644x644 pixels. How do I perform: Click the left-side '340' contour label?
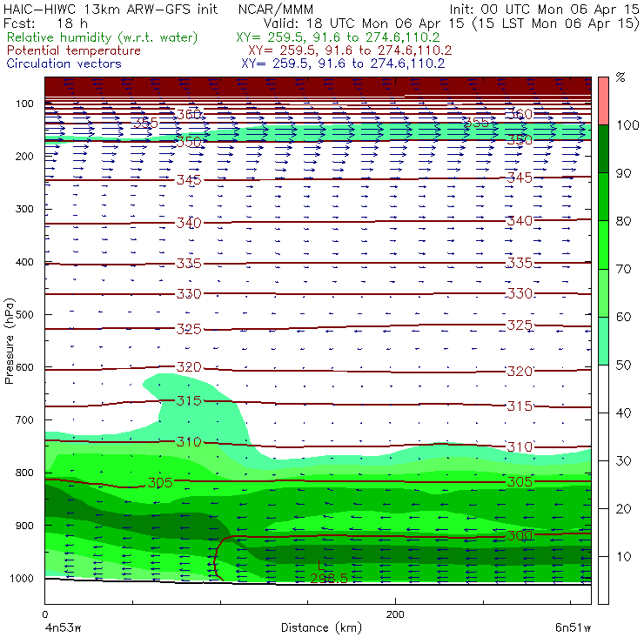coord(189,223)
